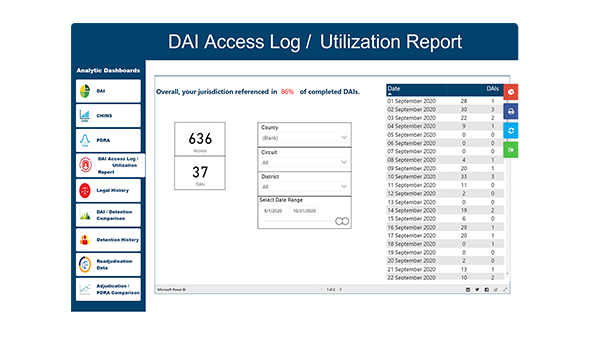Open the Legal History dashboard
The image size is (590, 360).
pos(108,190)
